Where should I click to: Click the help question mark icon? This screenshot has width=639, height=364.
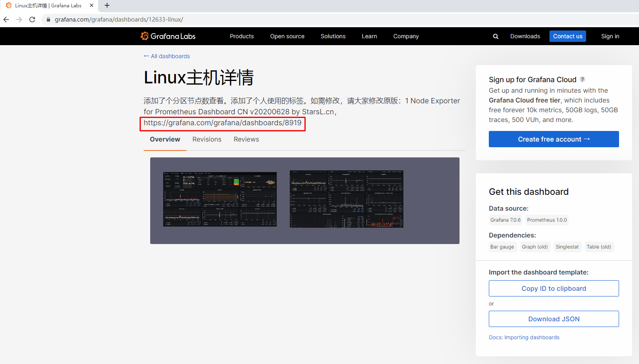(x=582, y=79)
